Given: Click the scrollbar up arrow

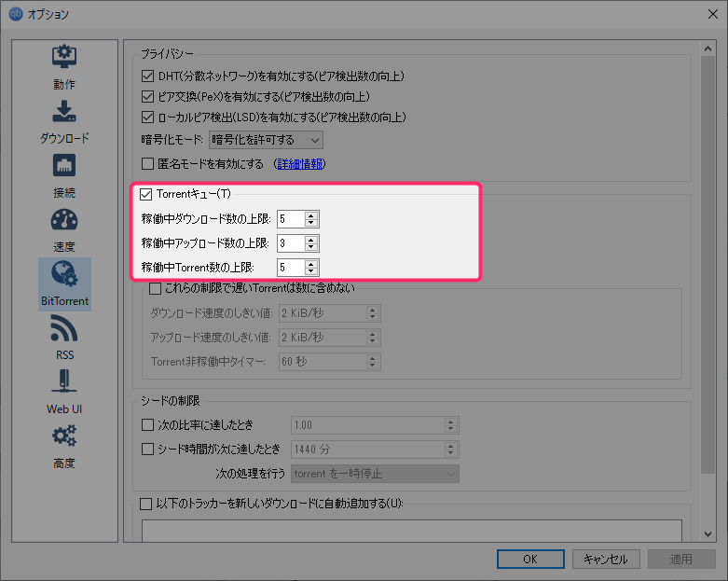Looking at the screenshot, I should [x=707, y=48].
